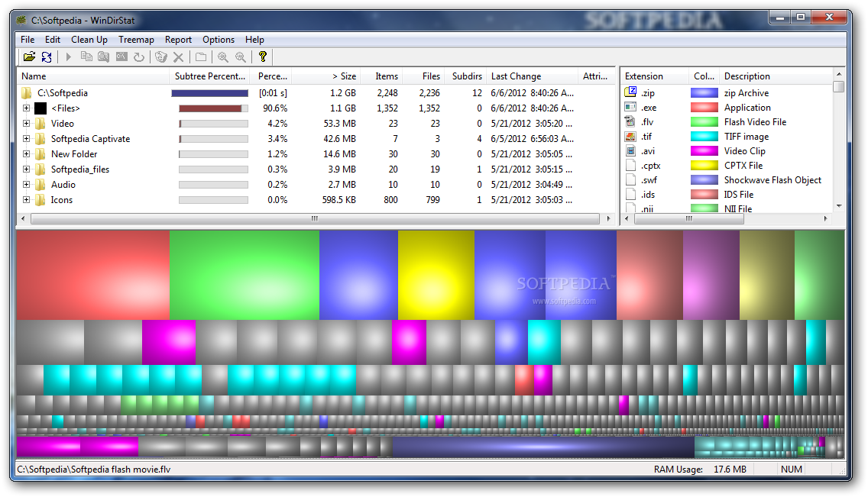Screen dimensions: 868x497
Task: Click the black <Files> item icon
Action: point(40,108)
